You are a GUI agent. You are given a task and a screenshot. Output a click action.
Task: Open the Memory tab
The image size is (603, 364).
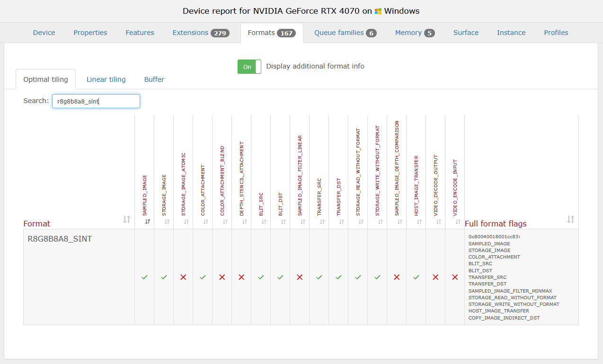coord(415,33)
